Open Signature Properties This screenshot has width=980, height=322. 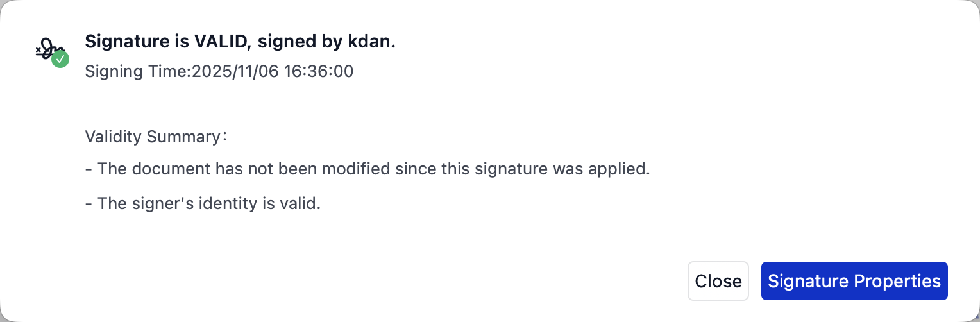(x=854, y=281)
